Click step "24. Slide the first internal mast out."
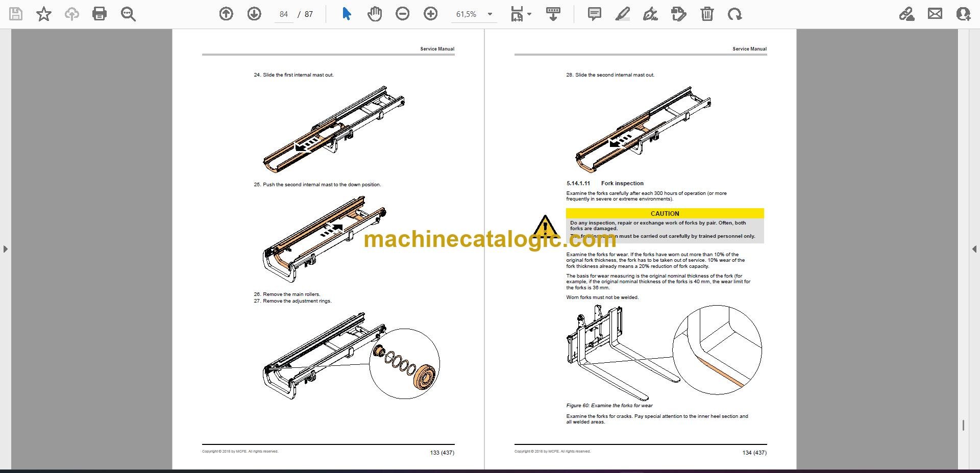This screenshot has height=473, width=980. [293, 75]
